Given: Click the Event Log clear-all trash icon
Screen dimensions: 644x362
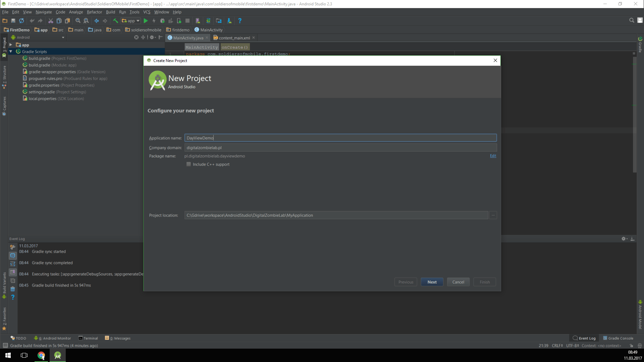Looking at the screenshot, I should [x=12, y=289].
